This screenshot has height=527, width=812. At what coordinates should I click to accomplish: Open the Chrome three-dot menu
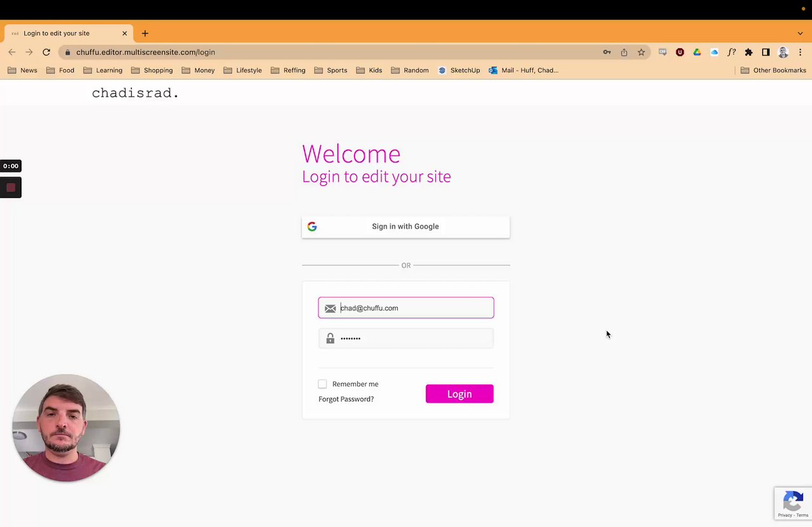[800, 52]
